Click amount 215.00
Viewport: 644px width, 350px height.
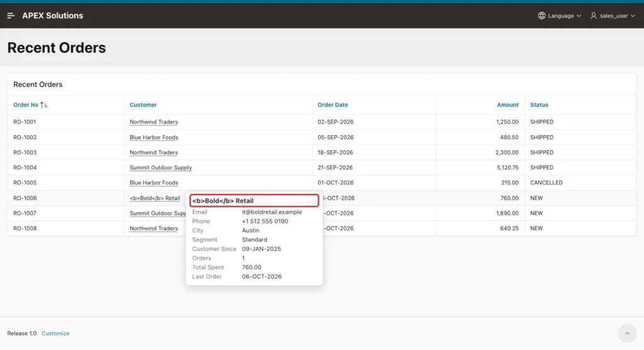point(509,183)
